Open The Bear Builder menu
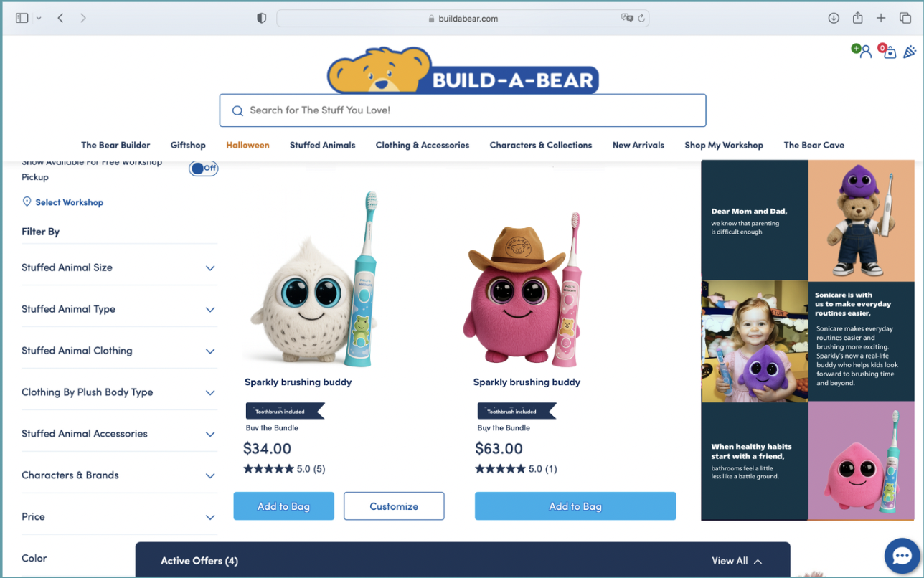Screen dimensions: 924x578 115,145
